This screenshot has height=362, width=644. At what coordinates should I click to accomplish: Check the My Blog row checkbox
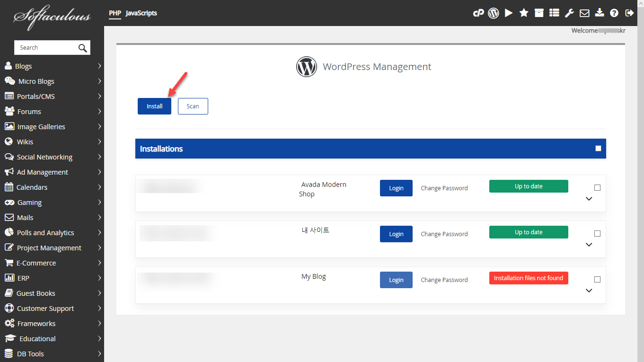(x=597, y=280)
